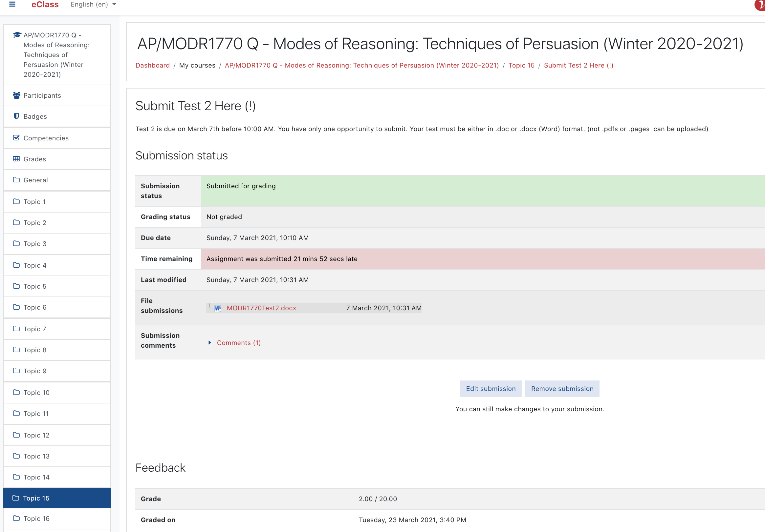Screen dimensions: 765x532
Task: Open the Grades table icon entry
Action: click(16, 159)
